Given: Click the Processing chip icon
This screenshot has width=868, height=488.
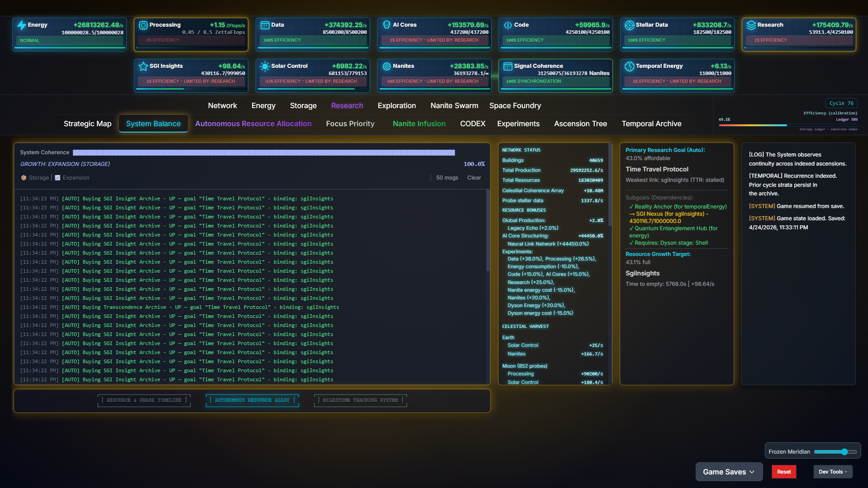Looking at the screenshot, I should [143, 25].
